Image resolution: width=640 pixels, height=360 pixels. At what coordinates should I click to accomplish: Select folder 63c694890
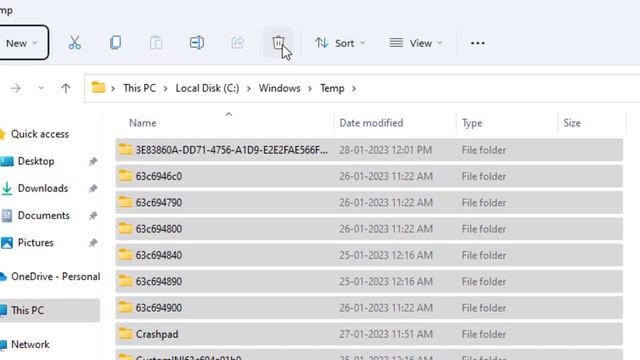(x=369, y=282)
